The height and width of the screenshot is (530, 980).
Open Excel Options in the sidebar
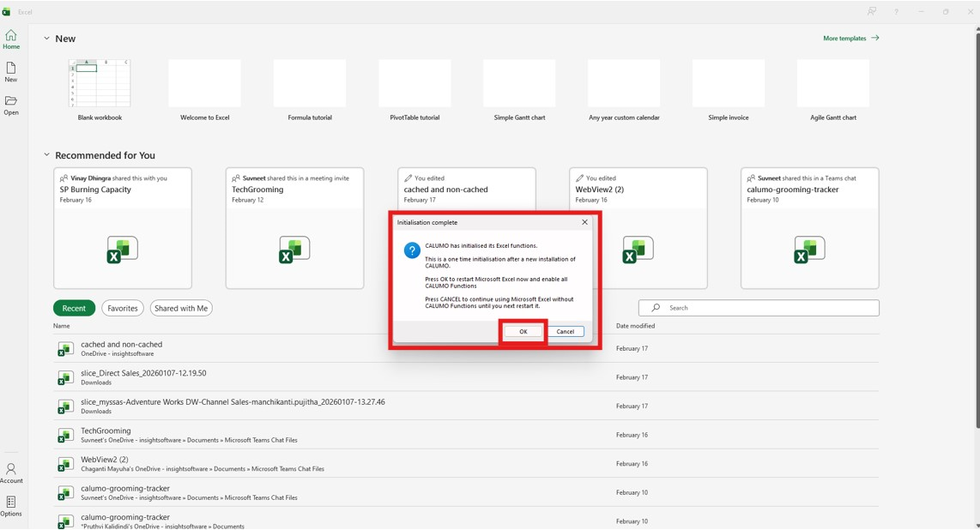[x=11, y=506]
